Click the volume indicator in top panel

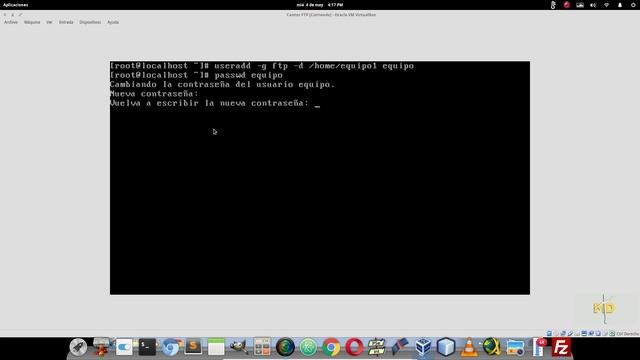click(x=593, y=5)
